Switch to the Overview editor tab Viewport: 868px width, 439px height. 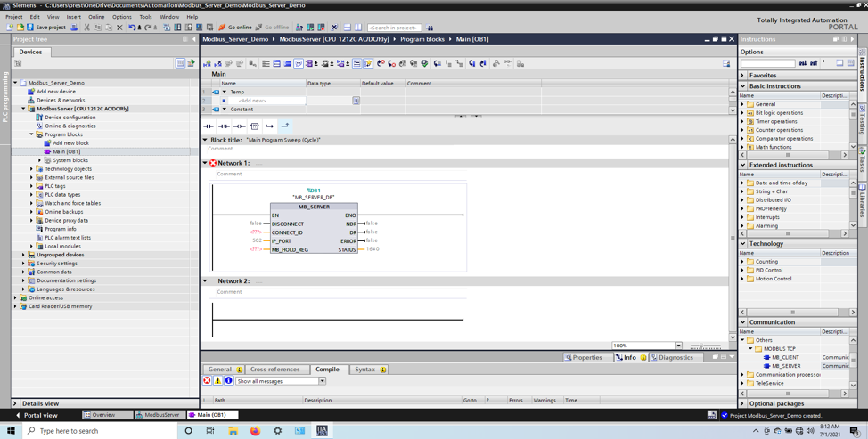108,415
